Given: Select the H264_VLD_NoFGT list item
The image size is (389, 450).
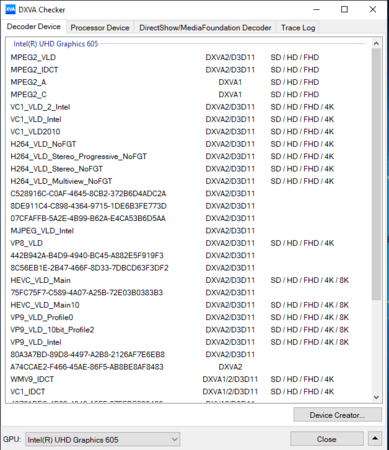Looking at the screenshot, I should pyautogui.click(x=188, y=144).
